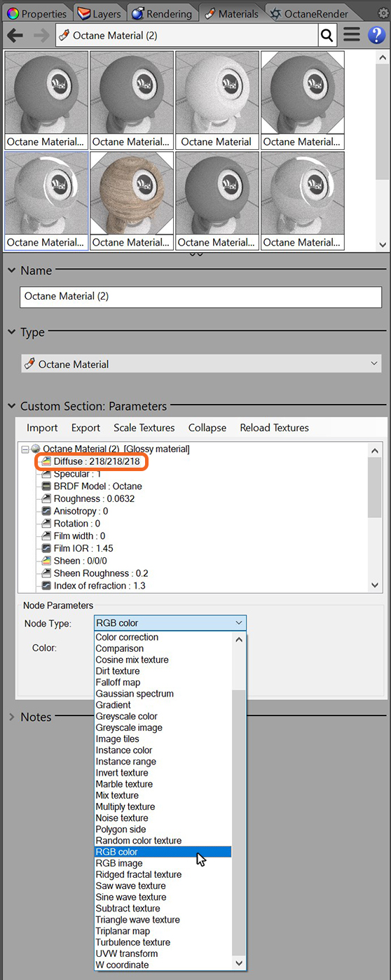
Task: Click the Rotation node icon
Action: (46, 524)
